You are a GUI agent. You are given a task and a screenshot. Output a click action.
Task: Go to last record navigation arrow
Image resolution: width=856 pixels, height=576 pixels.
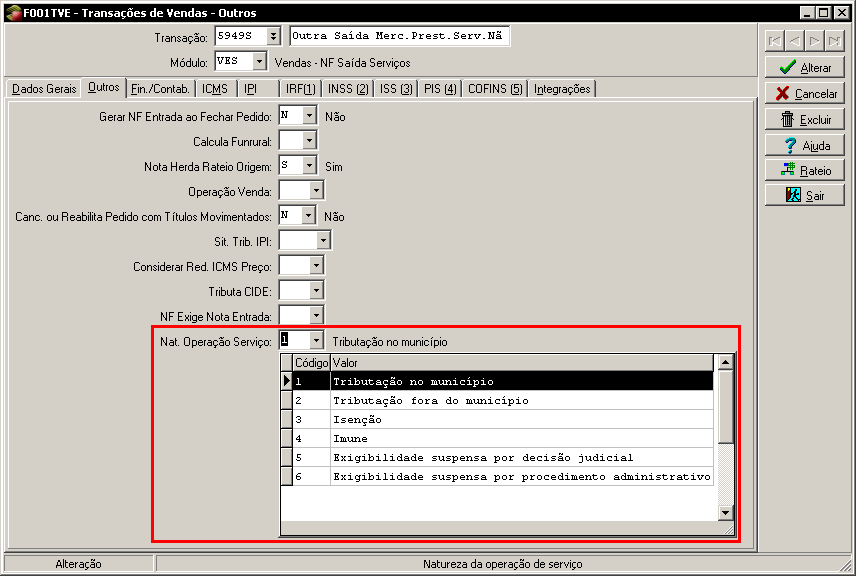[835, 41]
